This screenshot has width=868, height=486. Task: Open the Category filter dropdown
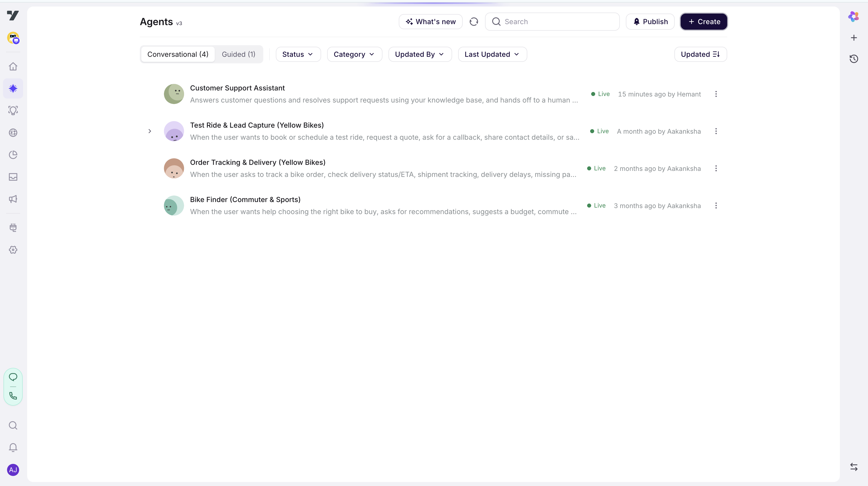click(355, 54)
